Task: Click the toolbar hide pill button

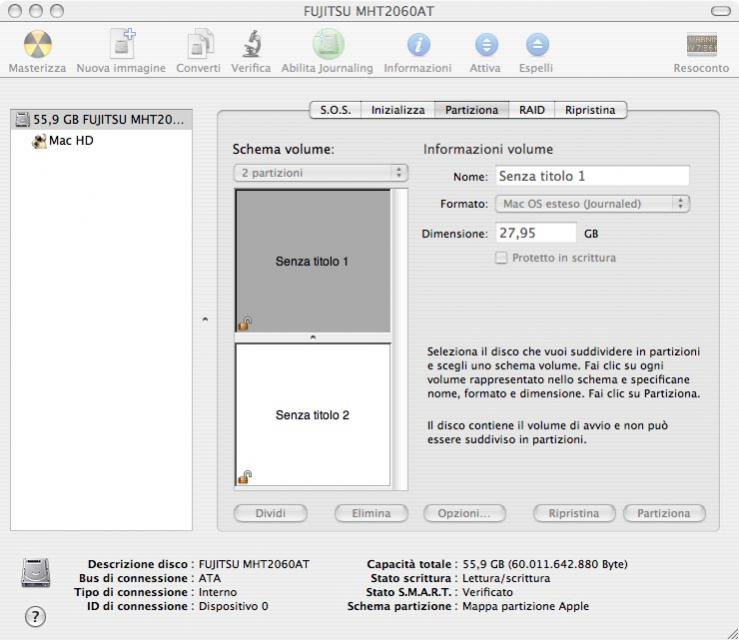Action: pyautogui.click(x=721, y=11)
